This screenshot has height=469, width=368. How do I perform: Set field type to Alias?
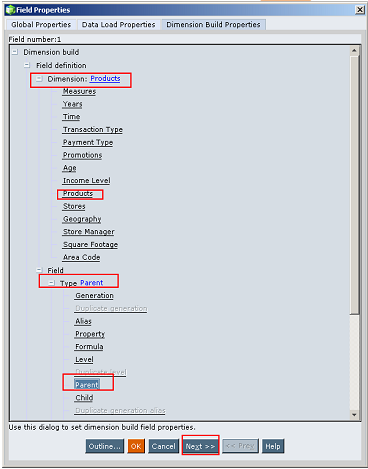(83, 321)
